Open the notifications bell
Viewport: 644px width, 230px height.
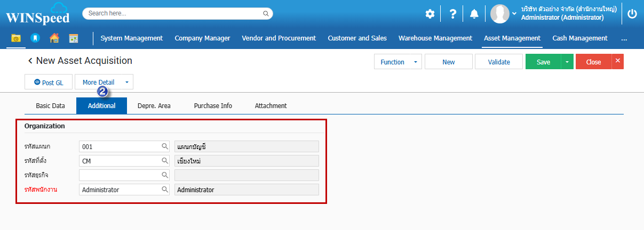(474, 14)
